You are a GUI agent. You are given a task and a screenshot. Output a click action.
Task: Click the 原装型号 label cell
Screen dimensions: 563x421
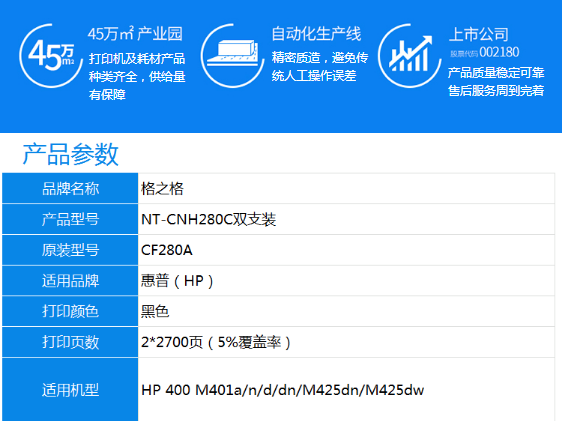(x=70, y=250)
